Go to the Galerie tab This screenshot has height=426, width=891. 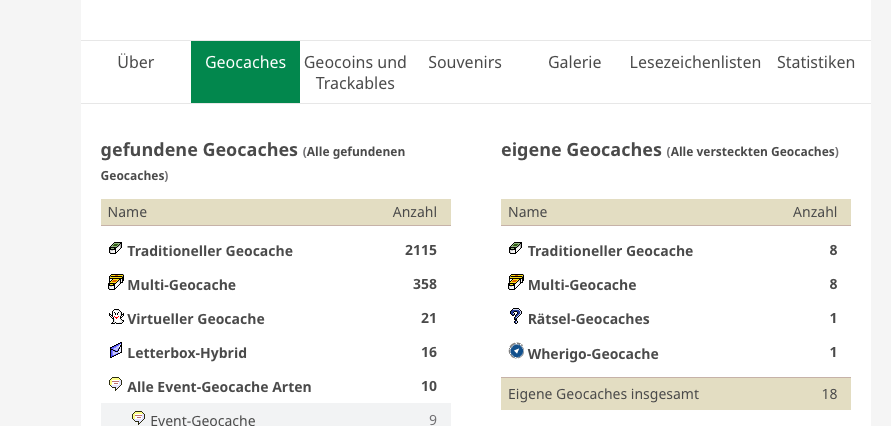point(574,62)
